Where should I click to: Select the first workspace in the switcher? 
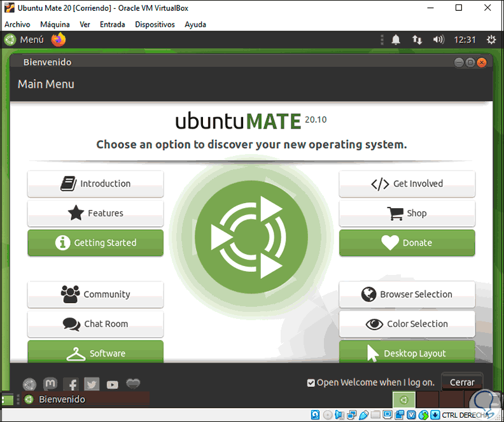coord(404,400)
